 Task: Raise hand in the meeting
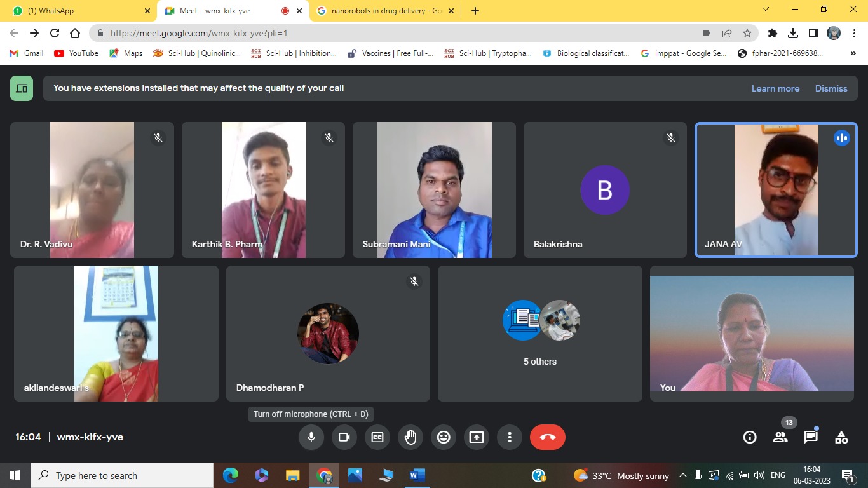[x=410, y=437]
